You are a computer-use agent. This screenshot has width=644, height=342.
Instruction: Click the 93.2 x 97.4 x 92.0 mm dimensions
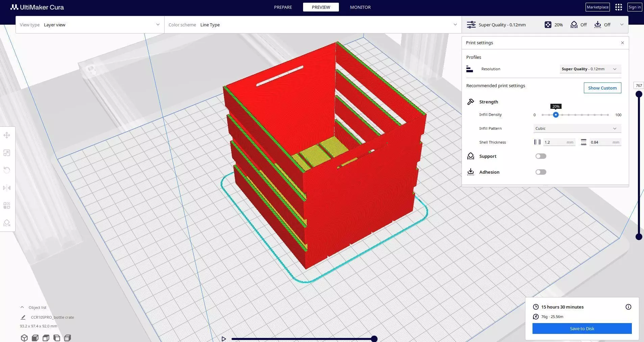click(39, 326)
